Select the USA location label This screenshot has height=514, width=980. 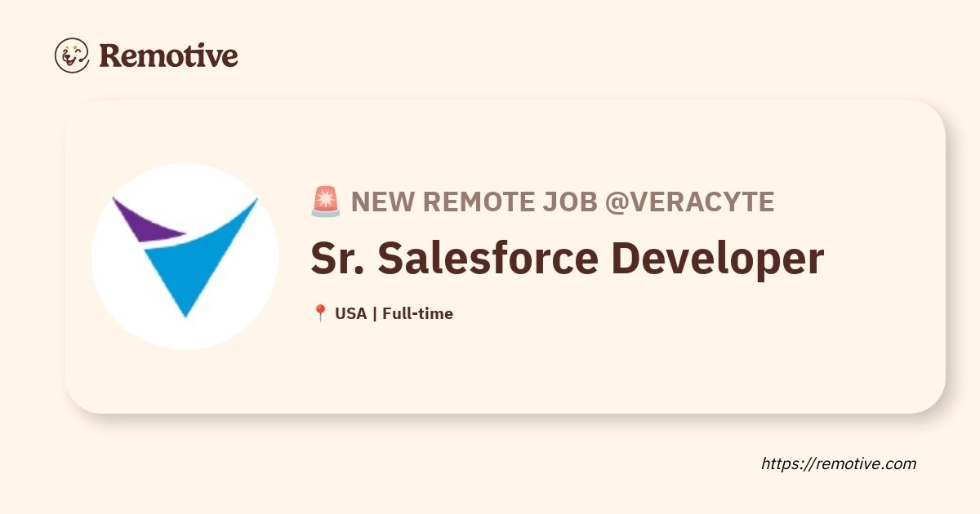350,313
